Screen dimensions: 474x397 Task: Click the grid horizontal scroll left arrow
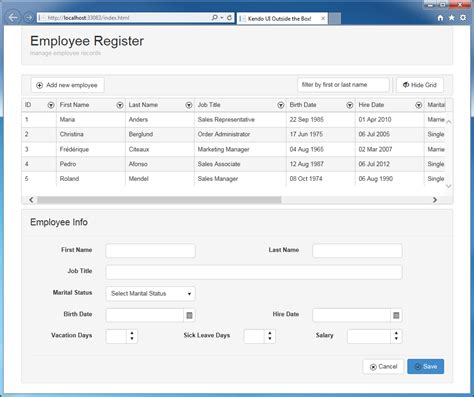31,200
